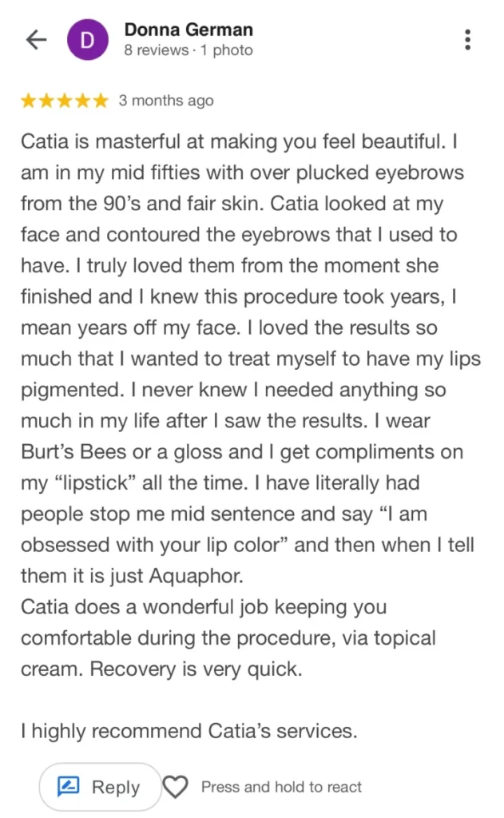Open the reviewer name Donna German
Viewport: 504px width, 818px height.
click(189, 30)
